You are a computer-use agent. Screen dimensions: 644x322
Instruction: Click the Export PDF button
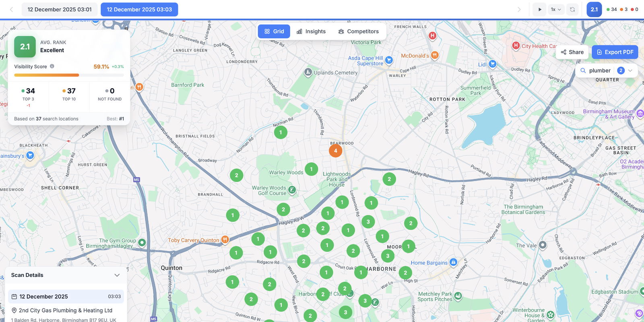(615, 52)
